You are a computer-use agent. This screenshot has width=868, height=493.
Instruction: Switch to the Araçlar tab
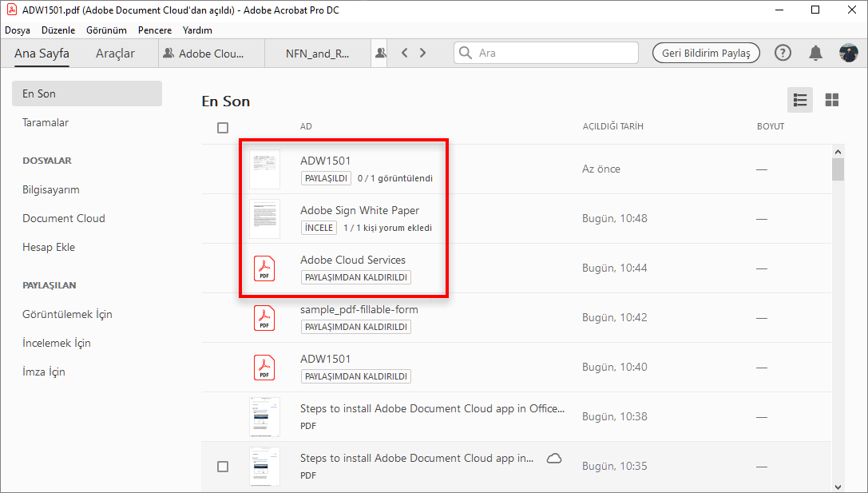(x=115, y=54)
